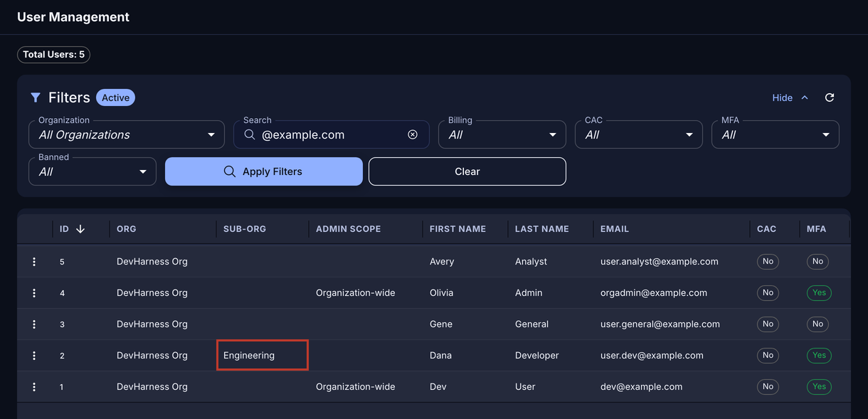Click email user.dev@example.com
This screenshot has width=868, height=419.
tap(652, 356)
